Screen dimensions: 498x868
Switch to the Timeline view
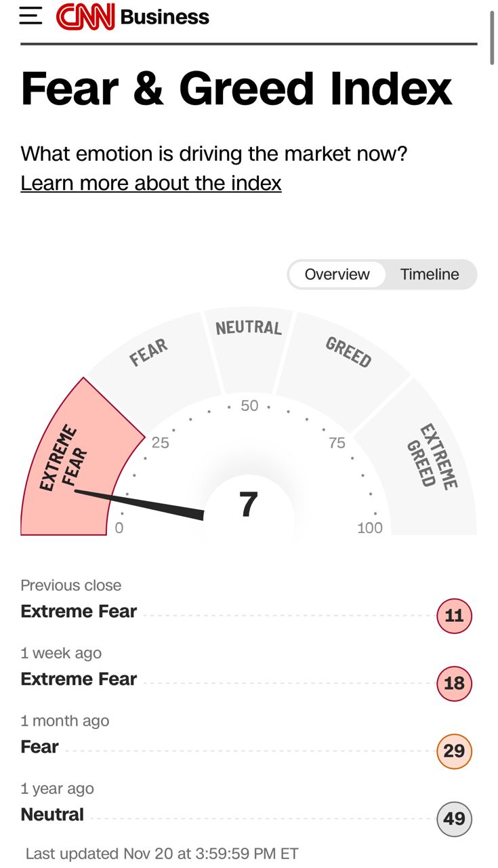pos(430,275)
